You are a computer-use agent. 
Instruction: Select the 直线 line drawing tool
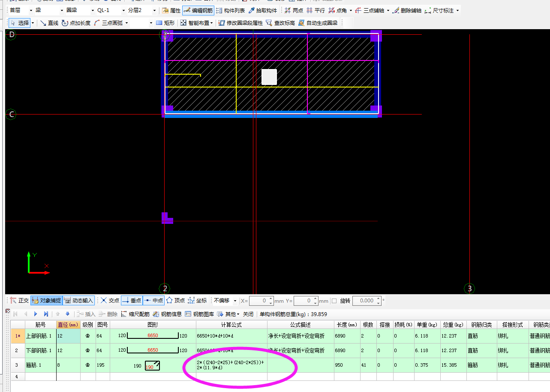coord(49,23)
